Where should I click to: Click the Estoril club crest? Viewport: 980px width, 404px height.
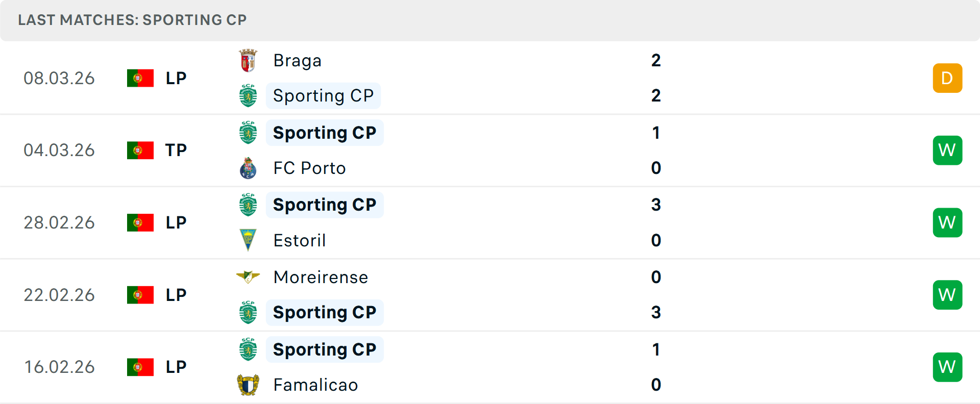click(248, 240)
